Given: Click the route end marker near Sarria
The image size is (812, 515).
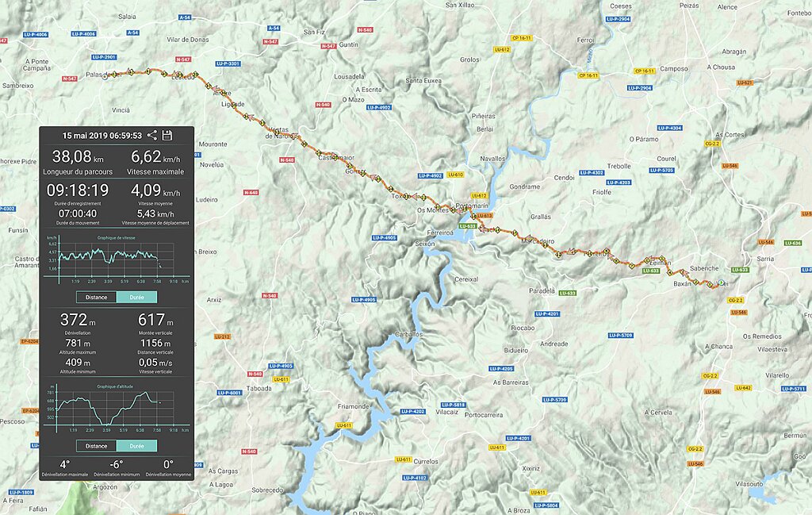Looking at the screenshot, I should (721, 282).
